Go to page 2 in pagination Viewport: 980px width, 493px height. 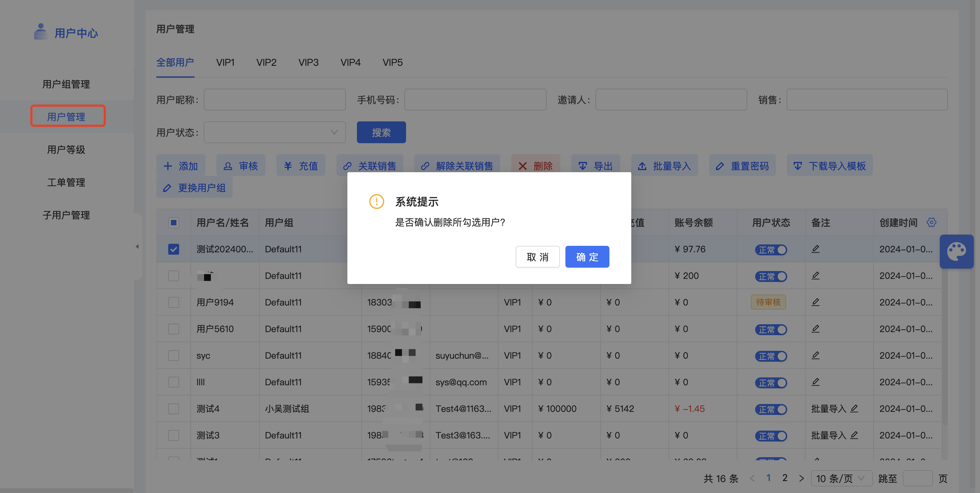(785, 478)
